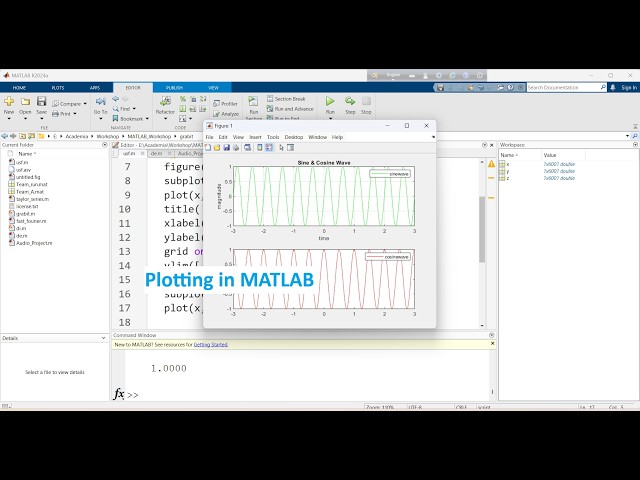Switch to the VIEW ribbon tab
This screenshot has height=480, width=640.
click(213, 88)
